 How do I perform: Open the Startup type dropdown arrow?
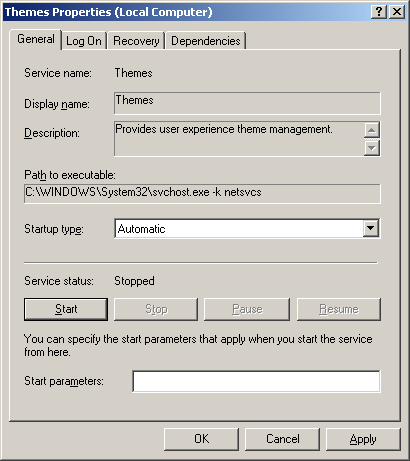371,228
